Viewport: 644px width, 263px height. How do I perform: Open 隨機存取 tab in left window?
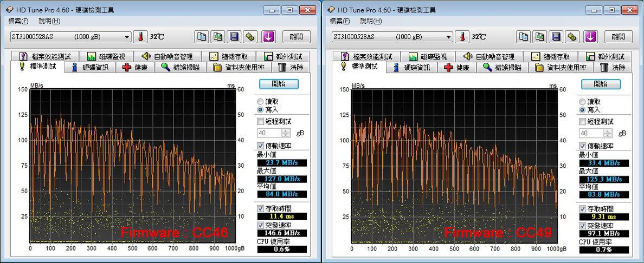(x=229, y=56)
